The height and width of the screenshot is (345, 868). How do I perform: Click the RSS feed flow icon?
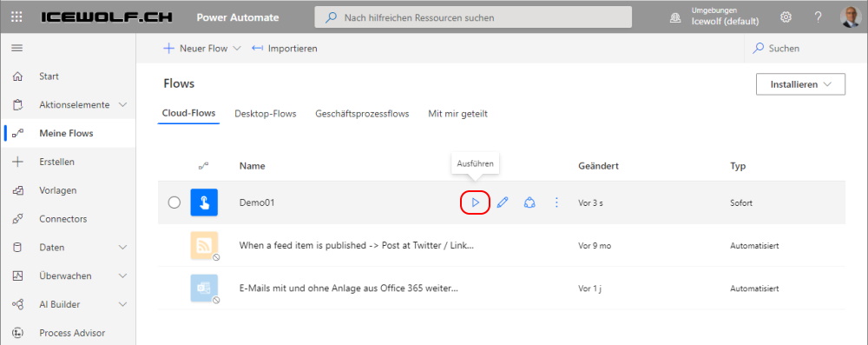[204, 245]
